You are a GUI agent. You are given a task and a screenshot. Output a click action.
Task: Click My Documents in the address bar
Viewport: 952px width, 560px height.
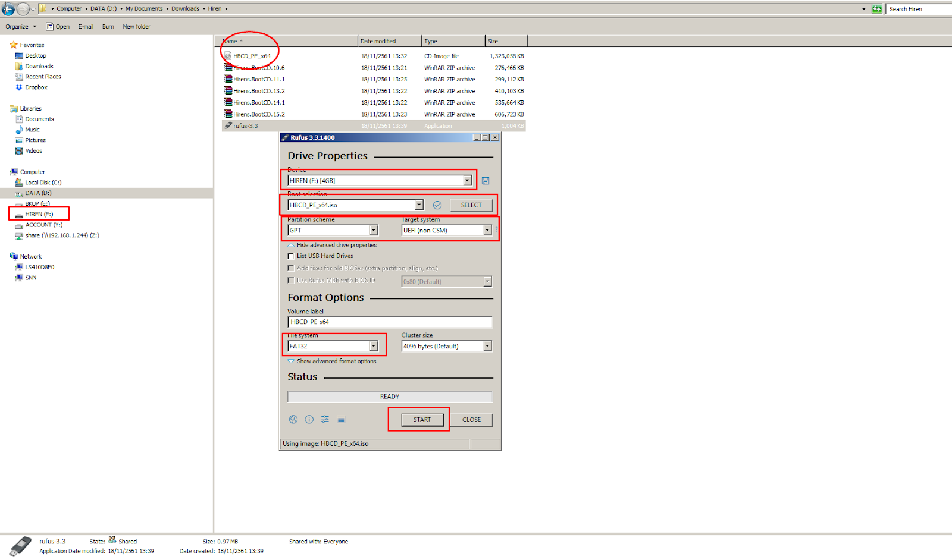pos(144,9)
